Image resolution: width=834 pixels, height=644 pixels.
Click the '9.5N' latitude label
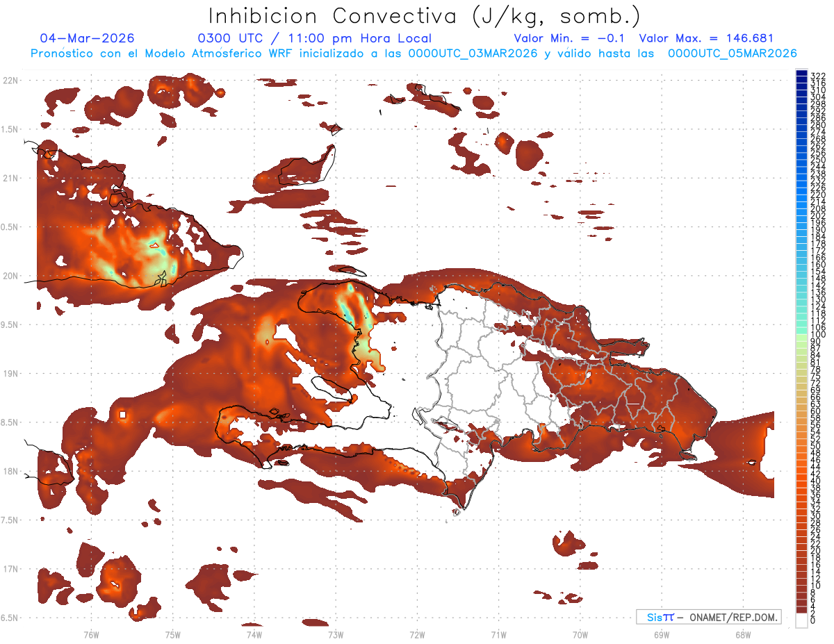point(10,324)
